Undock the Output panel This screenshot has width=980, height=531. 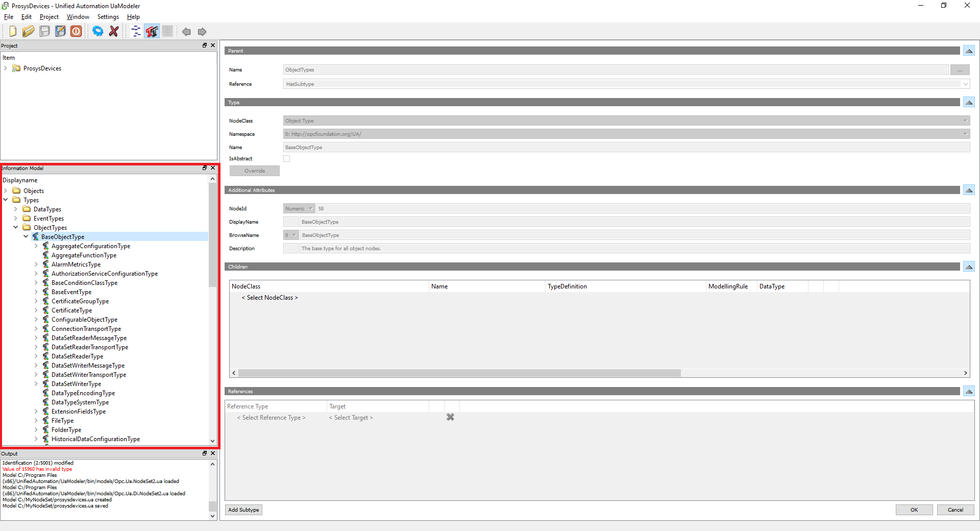coord(205,453)
